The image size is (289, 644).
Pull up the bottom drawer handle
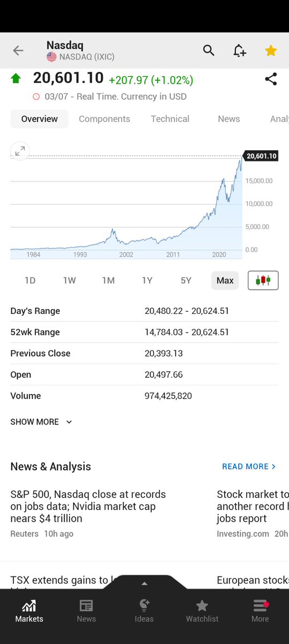point(144,583)
